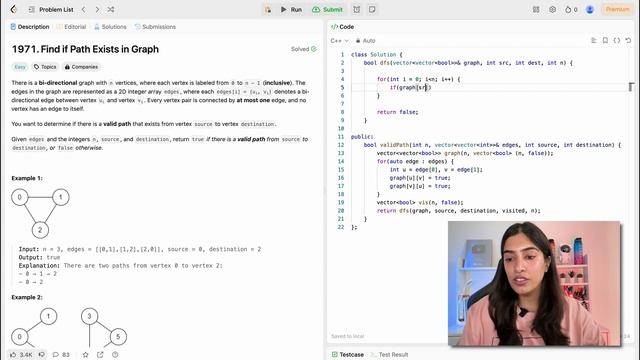Click the Code panel header

point(342,27)
